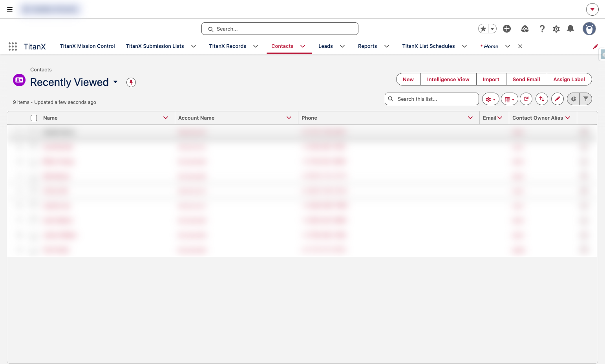
Task: Click the global create plus icon
Action: tap(507, 29)
